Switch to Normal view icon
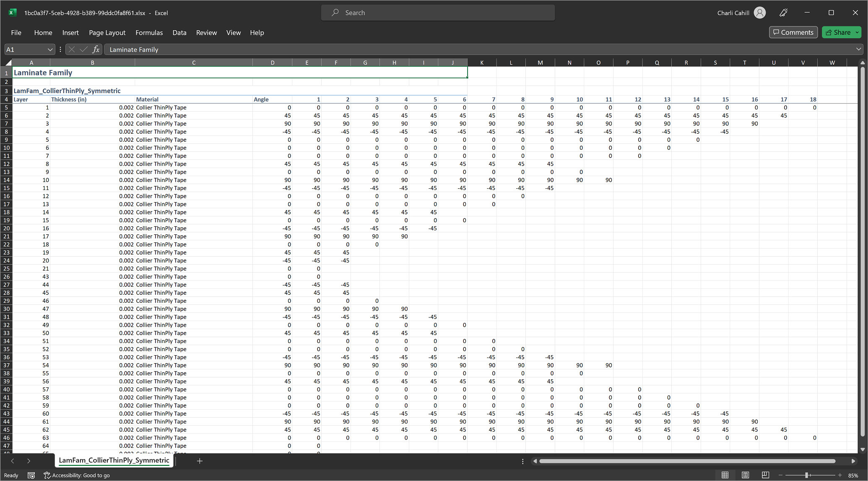Screen dimensions: 868x481 tap(725, 475)
